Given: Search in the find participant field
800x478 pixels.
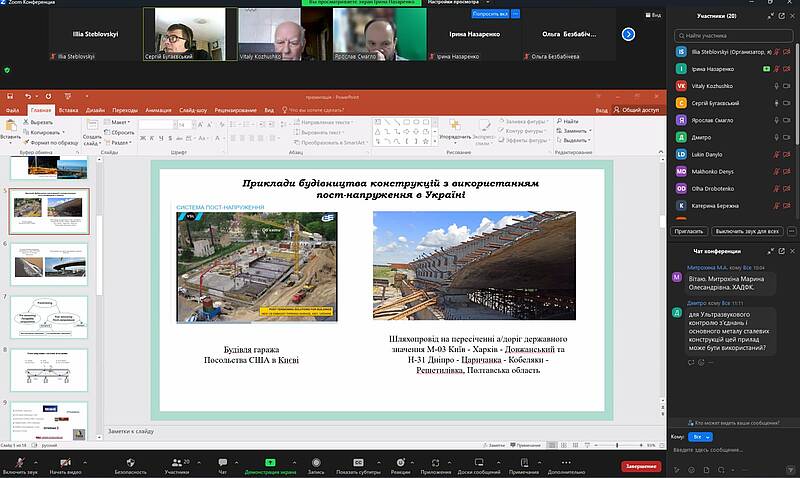Looking at the screenshot, I should (734, 35).
